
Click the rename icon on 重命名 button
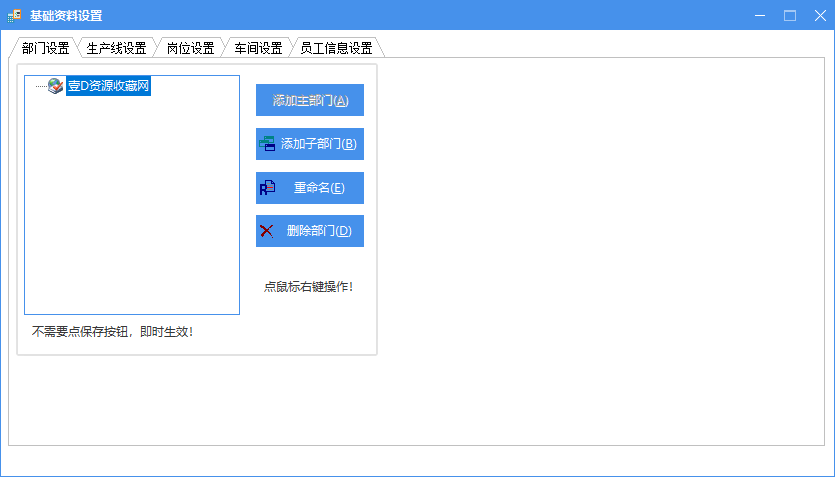tap(267, 188)
